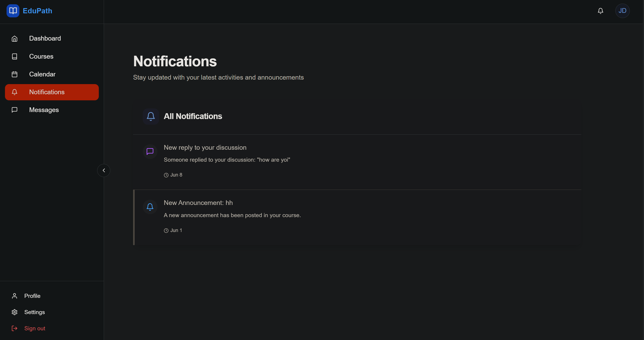Screen dimensions: 644x340
Task: Click the EduPath book logo icon
Action: (13, 11)
